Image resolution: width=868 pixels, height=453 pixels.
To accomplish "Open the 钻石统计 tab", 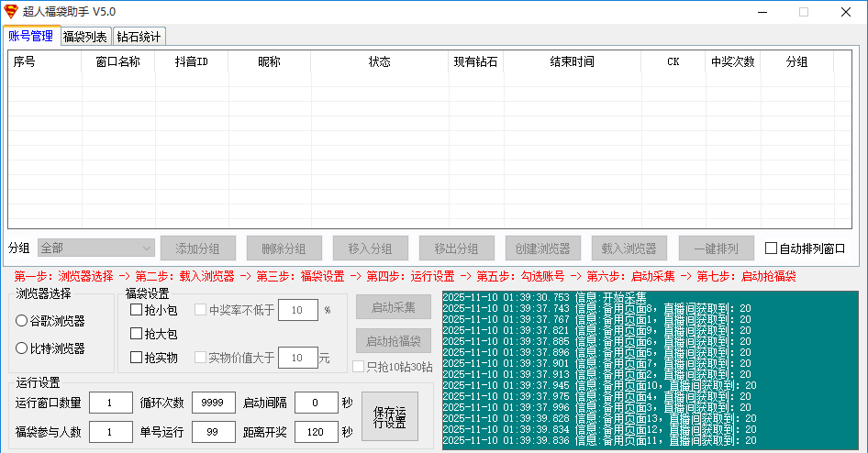I will pos(139,37).
